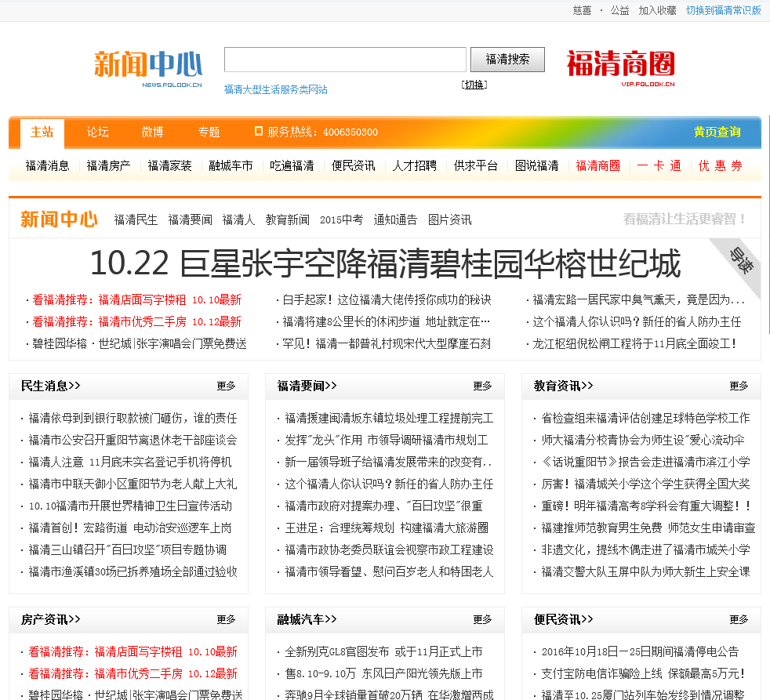770x700 pixels.
Task: Click 切换到福清常识版 link
Action: (x=724, y=10)
